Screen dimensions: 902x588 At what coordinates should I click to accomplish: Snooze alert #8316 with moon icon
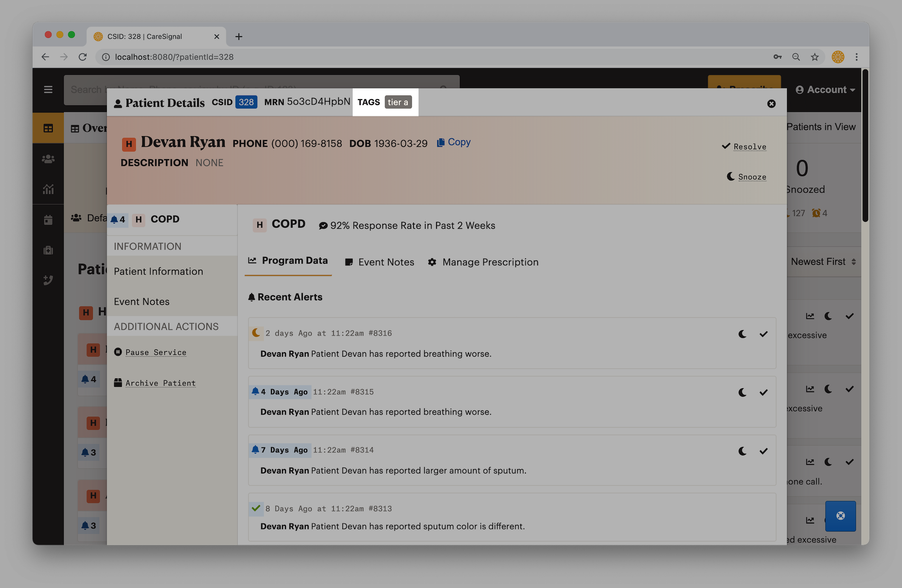(742, 334)
